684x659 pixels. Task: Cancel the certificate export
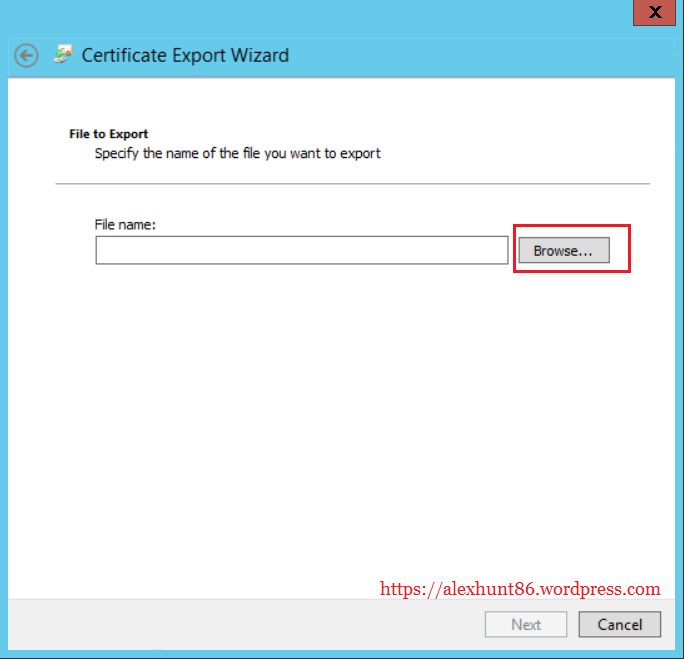pos(620,625)
